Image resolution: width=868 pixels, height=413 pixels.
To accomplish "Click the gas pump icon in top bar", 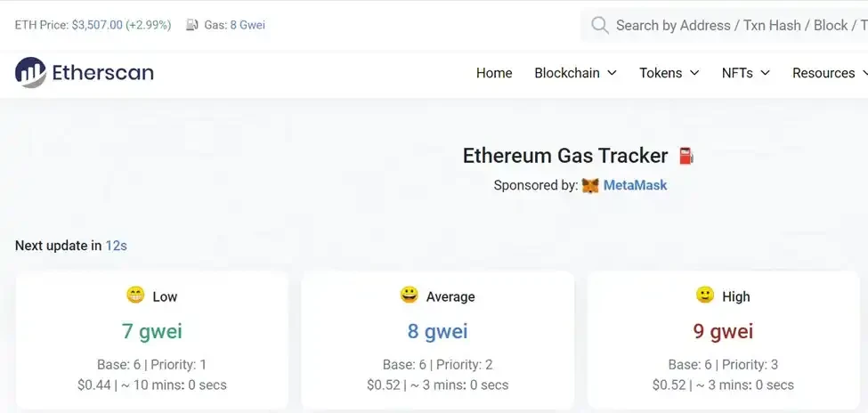I will [192, 25].
